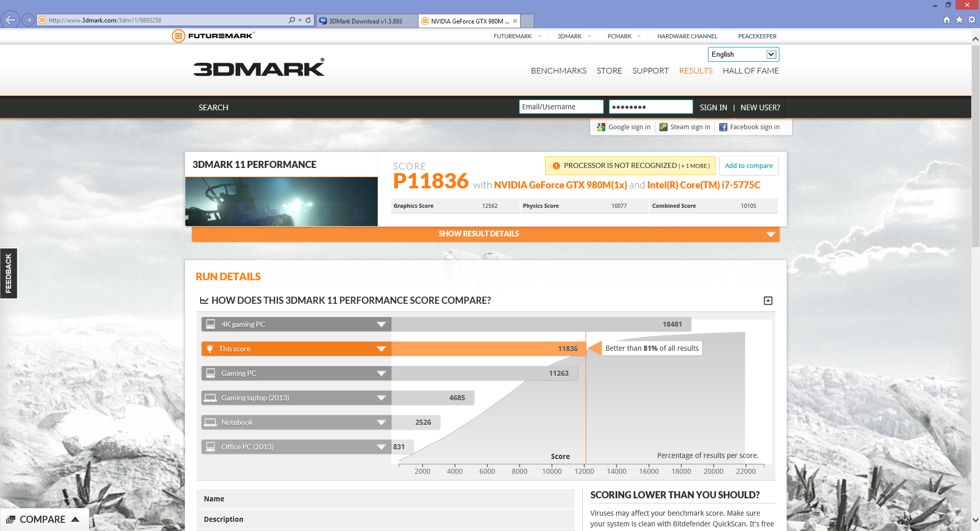
Task: Open Hardware Channel link
Action: pyautogui.click(x=687, y=36)
